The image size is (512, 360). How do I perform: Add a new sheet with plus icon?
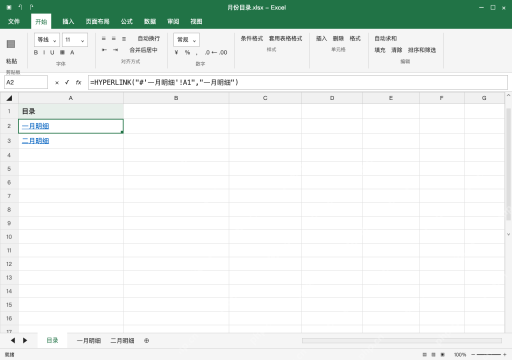147,341
